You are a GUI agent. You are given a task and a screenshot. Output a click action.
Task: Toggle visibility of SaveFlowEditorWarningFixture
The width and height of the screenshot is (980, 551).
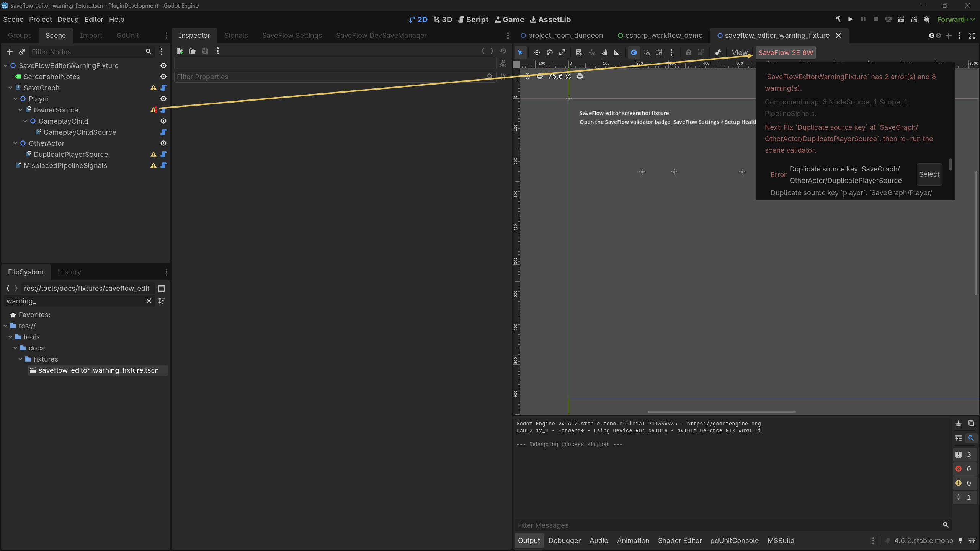coord(163,66)
